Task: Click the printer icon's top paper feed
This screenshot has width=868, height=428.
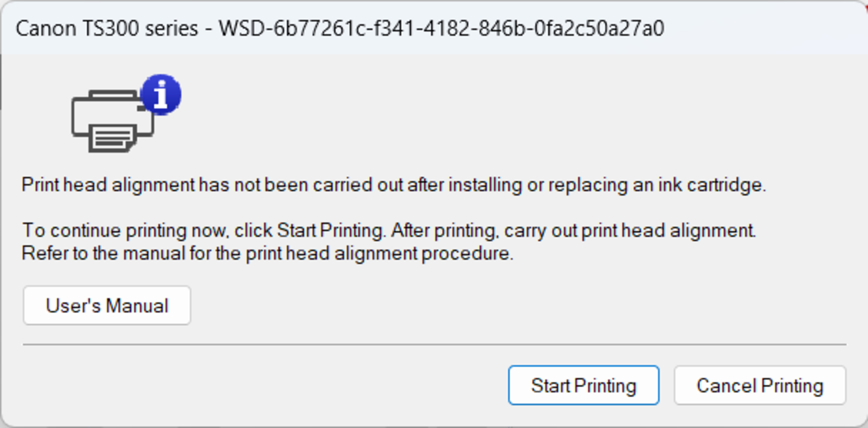Action: pyautogui.click(x=113, y=95)
